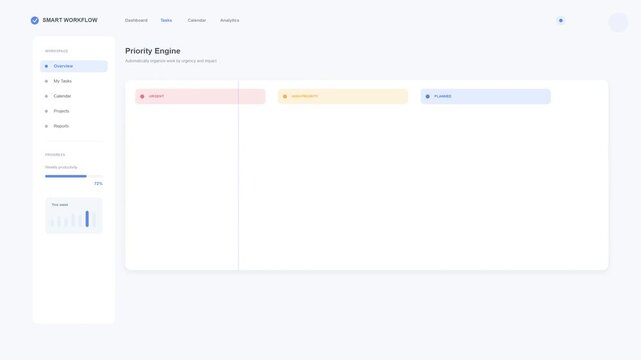Click the 72% productivity value
The height and width of the screenshot is (360, 641).
click(98, 183)
